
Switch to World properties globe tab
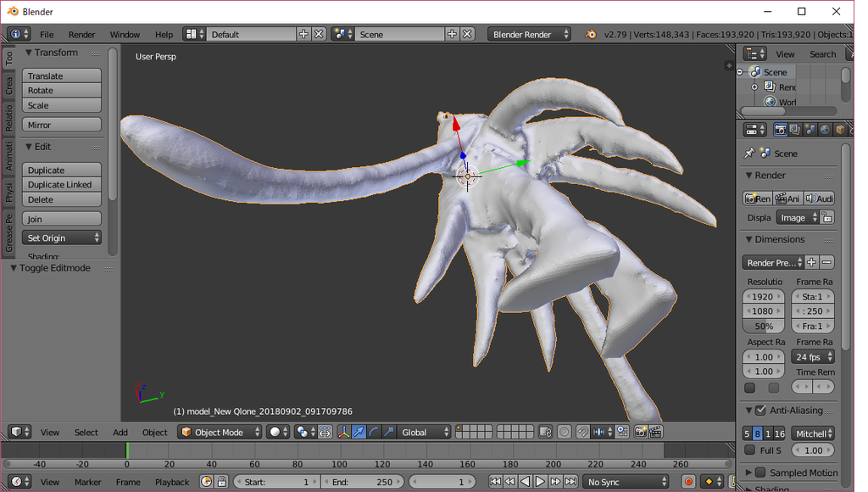(825, 130)
